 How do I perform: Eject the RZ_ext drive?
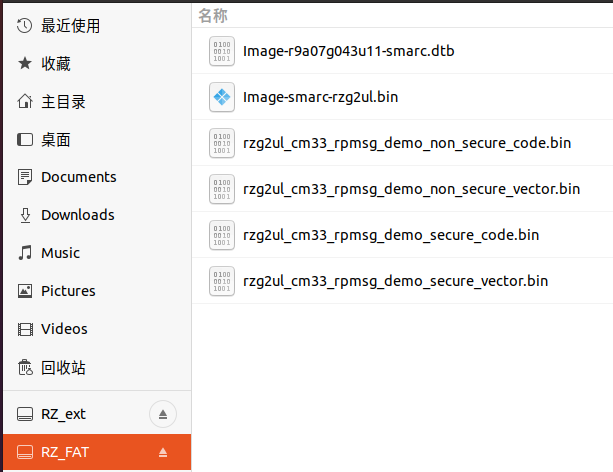[x=163, y=414]
